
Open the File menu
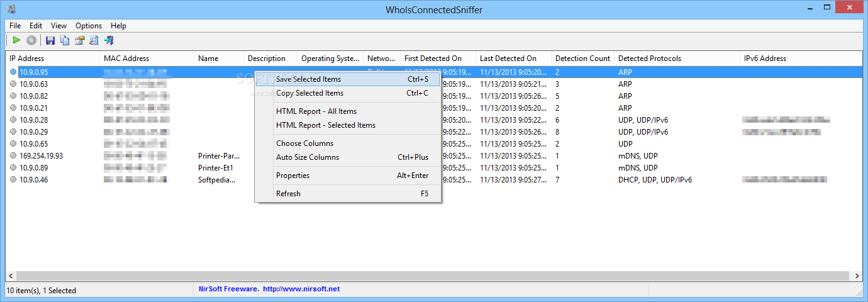tap(15, 26)
